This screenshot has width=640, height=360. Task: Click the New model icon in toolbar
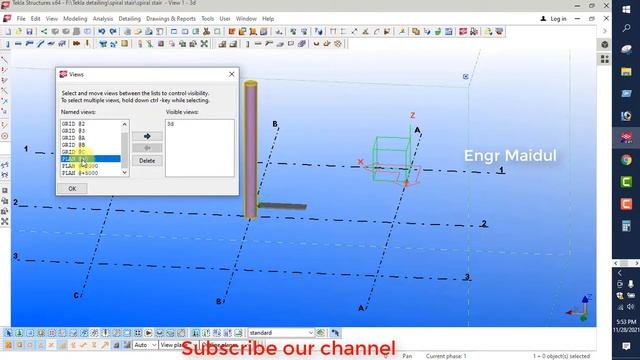[8, 31]
